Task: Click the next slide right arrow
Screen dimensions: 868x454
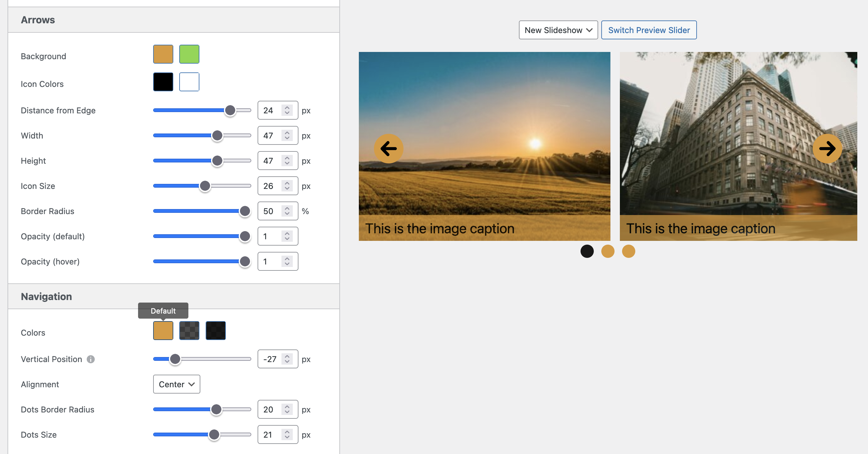Action: (x=827, y=149)
